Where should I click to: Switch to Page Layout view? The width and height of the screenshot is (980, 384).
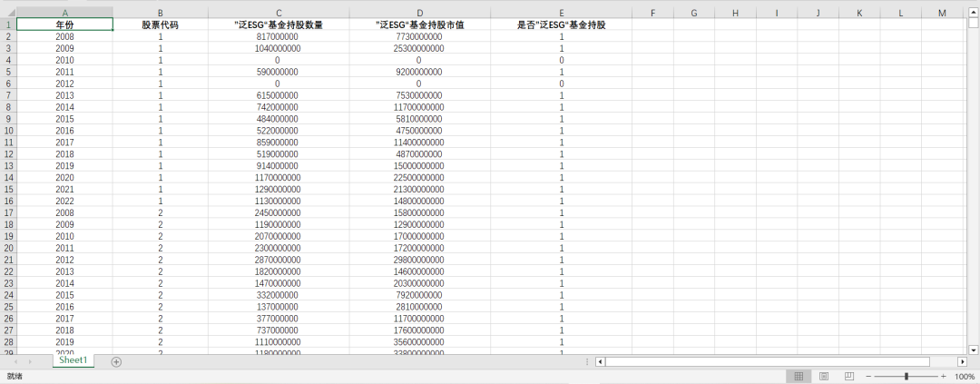(x=824, y=376)
